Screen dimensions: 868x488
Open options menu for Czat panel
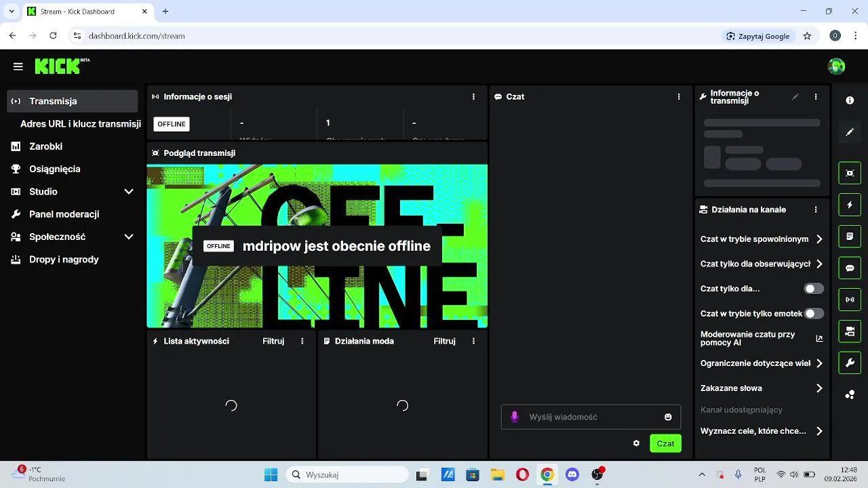pos(679,97)
